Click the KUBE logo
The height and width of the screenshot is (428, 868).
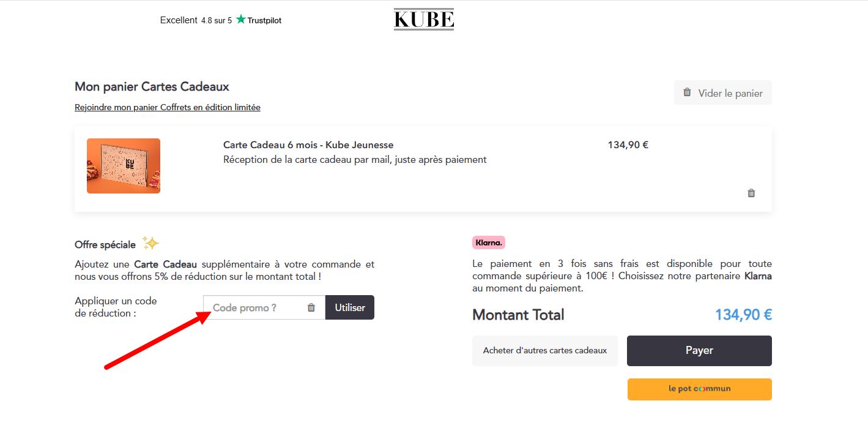click(x=424, y=20)
